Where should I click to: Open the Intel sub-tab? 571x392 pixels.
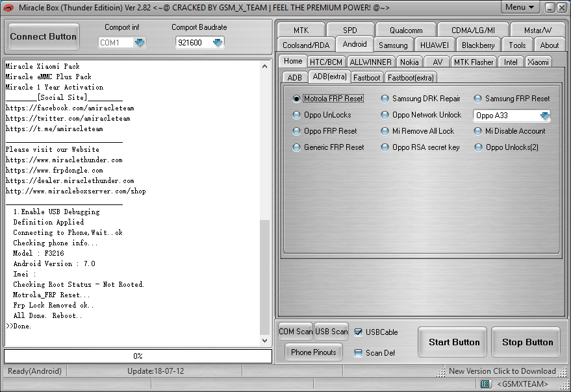511,62
